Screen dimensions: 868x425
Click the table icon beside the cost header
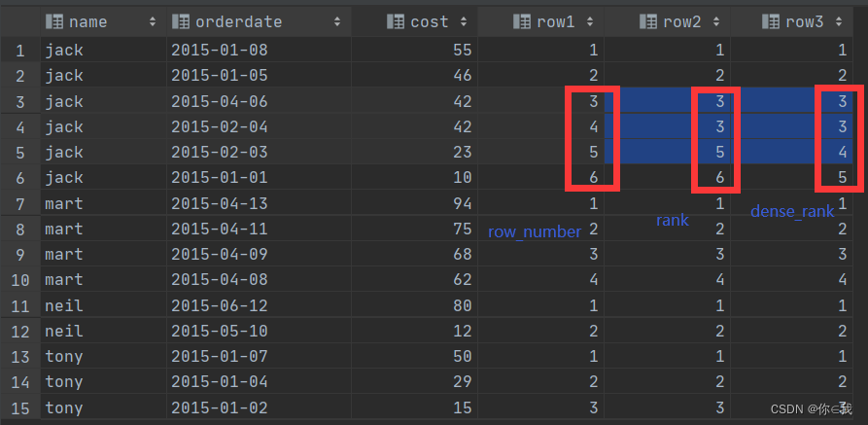(396, 21)
